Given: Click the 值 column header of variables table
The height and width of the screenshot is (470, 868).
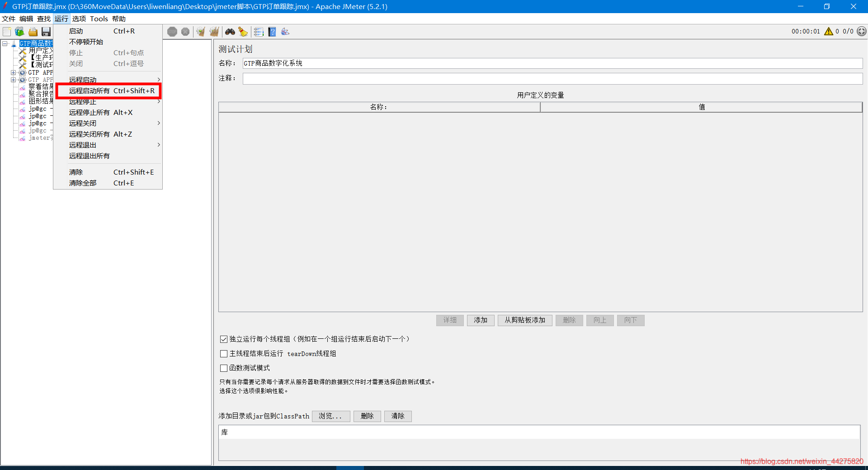Looking at the screenshot, I should [x=701, y=107].
